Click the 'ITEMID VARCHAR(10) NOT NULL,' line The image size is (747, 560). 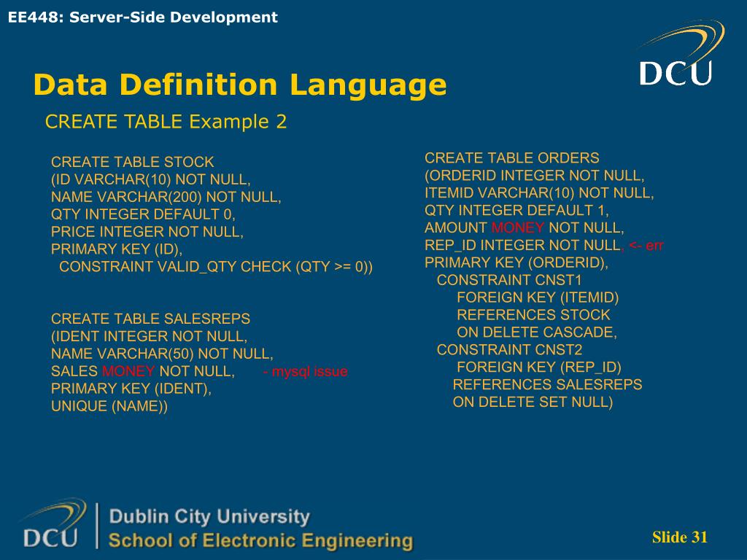point(539,192)
